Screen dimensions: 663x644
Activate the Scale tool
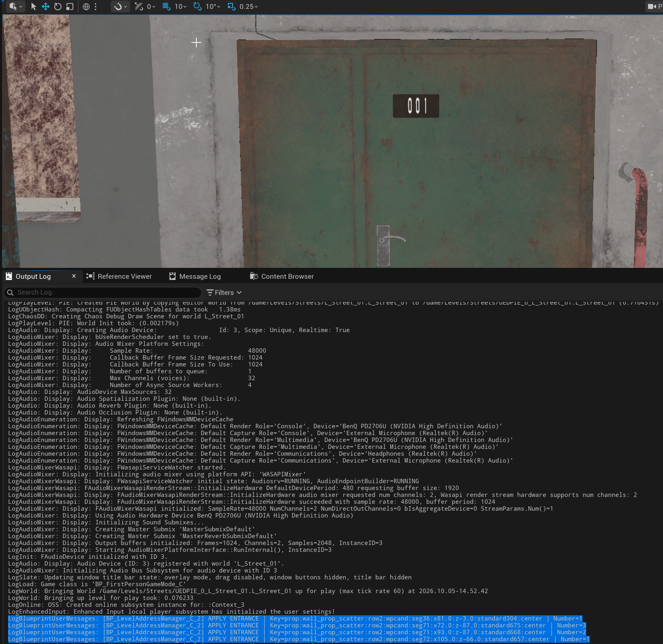pos(70,6)
